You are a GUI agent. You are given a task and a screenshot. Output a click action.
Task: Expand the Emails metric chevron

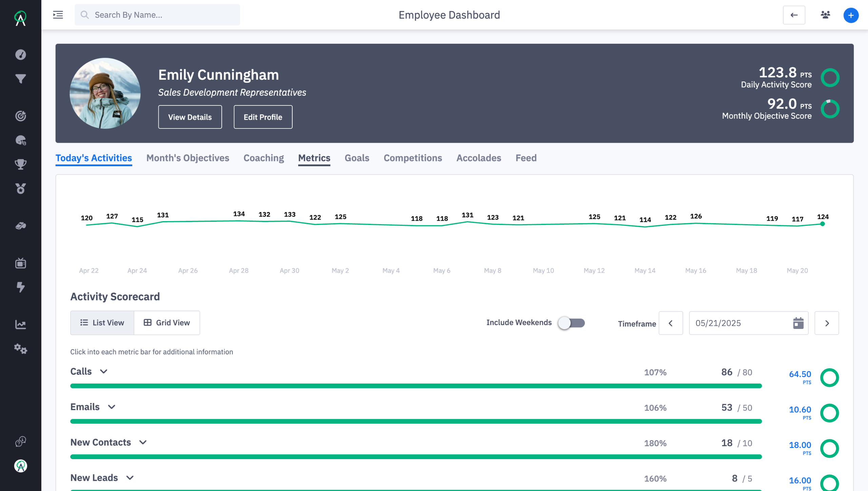coord(112,407)
